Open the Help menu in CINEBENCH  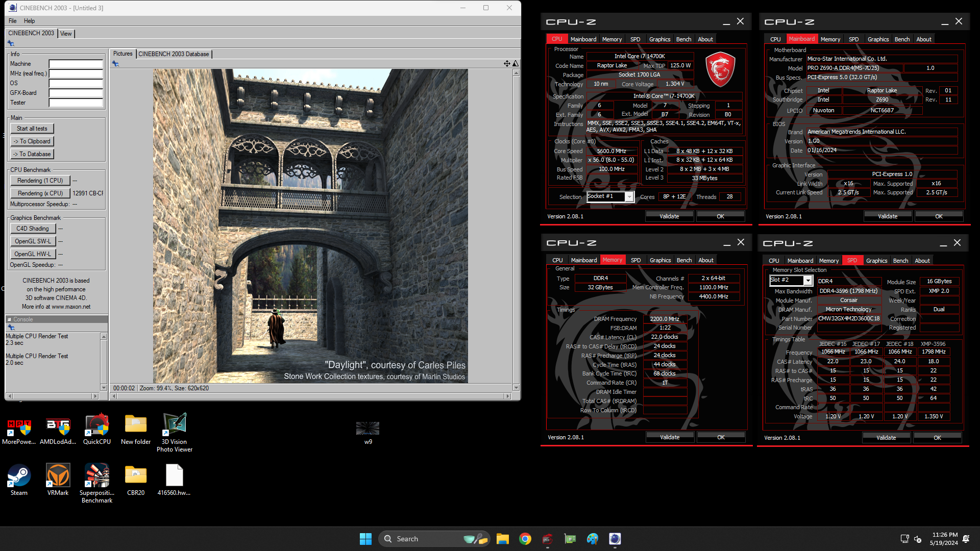click(x=30, y=21)
